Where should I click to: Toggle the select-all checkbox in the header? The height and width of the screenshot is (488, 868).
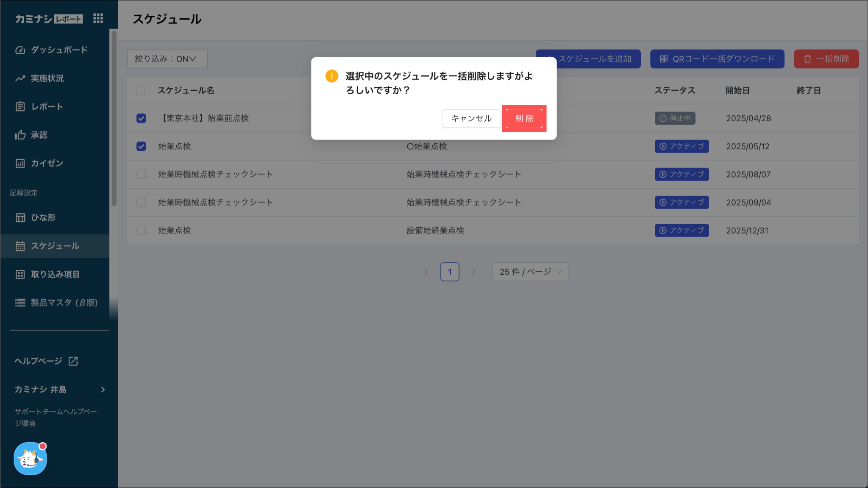[x=141, y=90]
